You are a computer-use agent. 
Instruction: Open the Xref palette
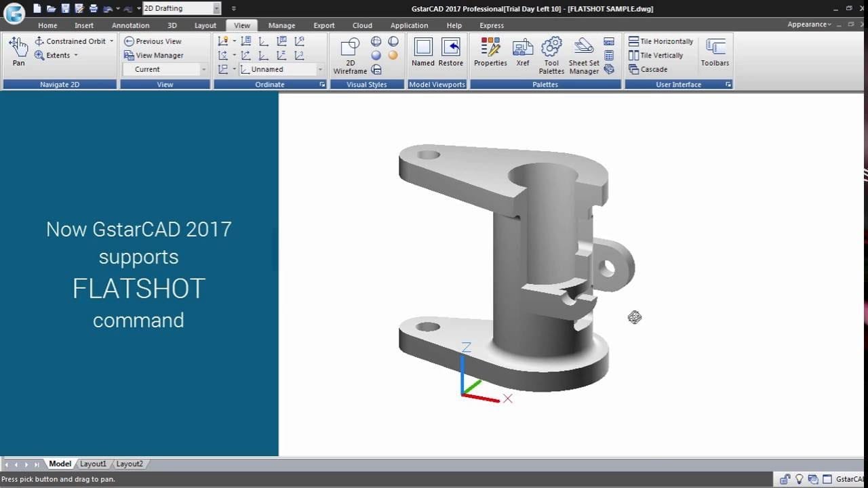(x=522, y=52)
